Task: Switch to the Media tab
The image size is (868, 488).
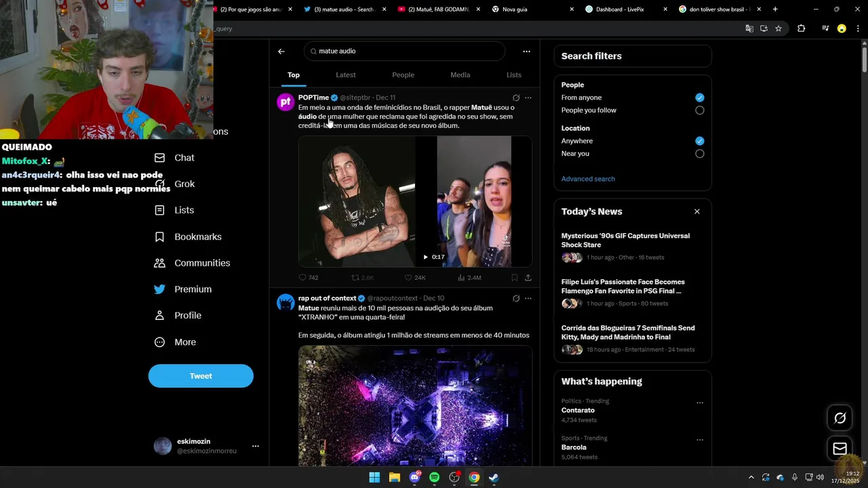Action: (460, 75)
